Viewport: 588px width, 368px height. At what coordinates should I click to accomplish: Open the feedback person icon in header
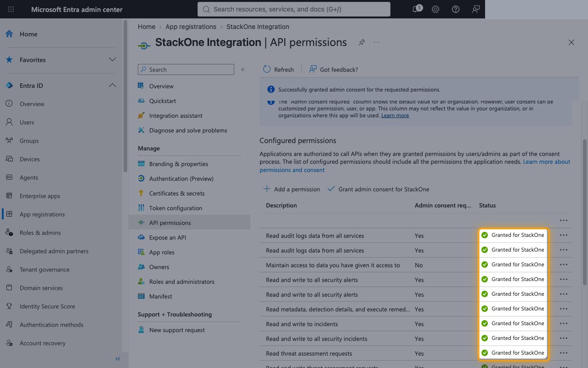(476, 9)
